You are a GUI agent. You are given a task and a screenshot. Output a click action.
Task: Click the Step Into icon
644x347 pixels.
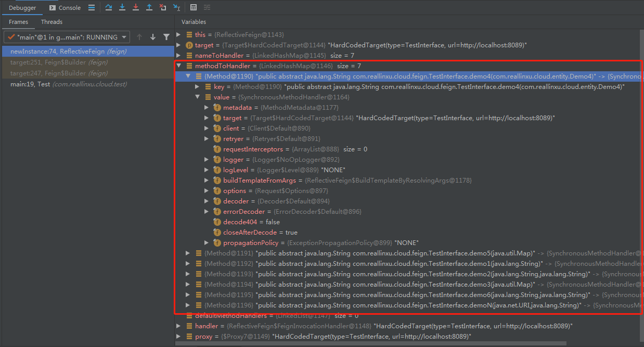pos(122,8)
